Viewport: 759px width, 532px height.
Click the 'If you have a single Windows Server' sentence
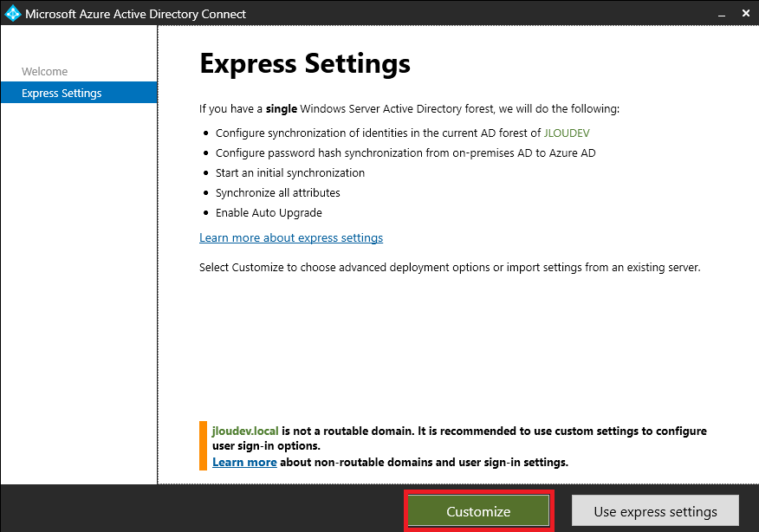(409, 108)
